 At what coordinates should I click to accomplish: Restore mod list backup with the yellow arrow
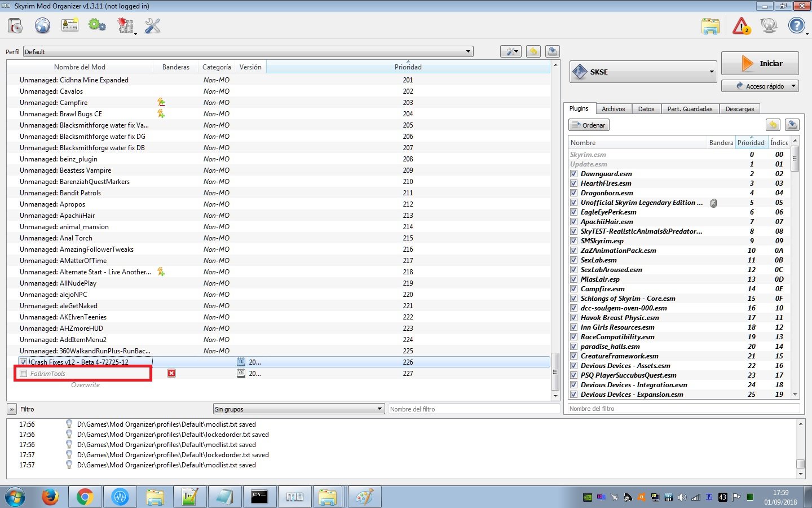coord(533,51)
